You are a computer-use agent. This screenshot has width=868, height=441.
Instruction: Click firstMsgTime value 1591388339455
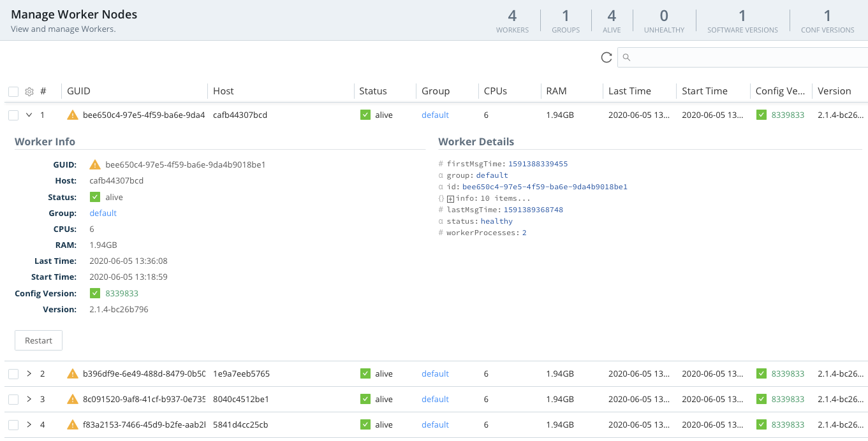click(x=538, y=164)
